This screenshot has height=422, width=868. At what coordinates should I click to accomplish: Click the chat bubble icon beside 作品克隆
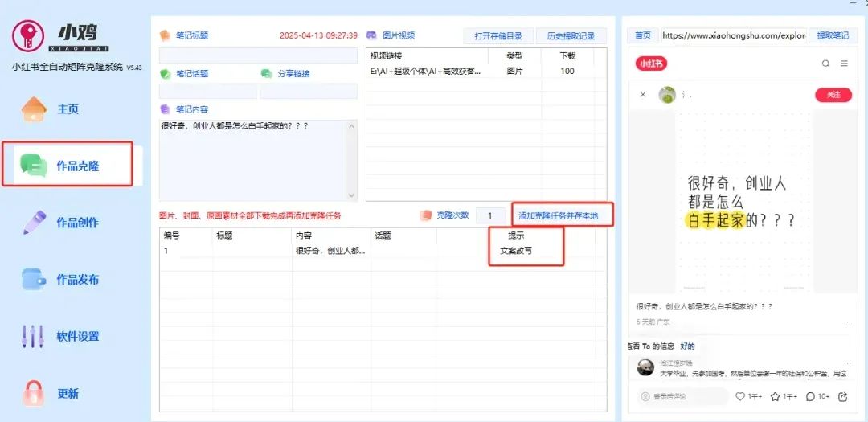coord(33,166)
